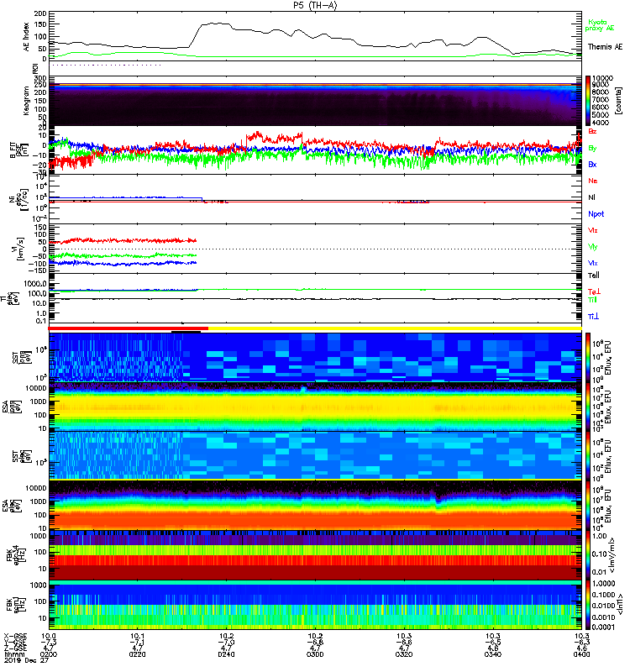Click the Y-GSE value '-6.5'

click(x=493, y=642)
